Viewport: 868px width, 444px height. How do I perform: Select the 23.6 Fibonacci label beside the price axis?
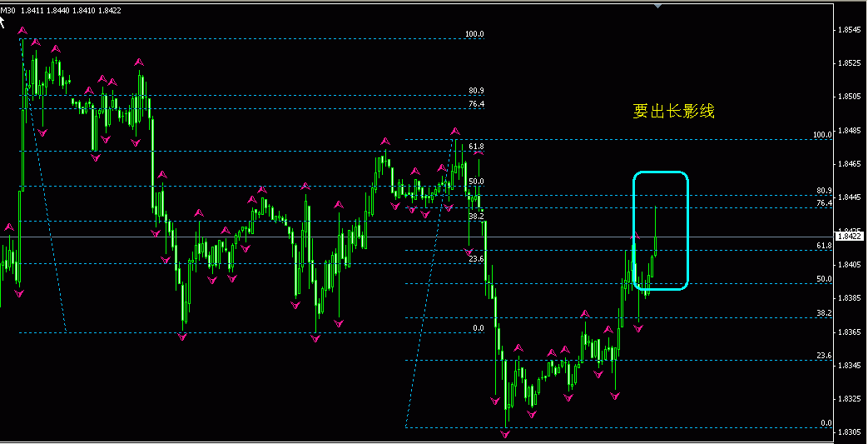tap(825, 356)
